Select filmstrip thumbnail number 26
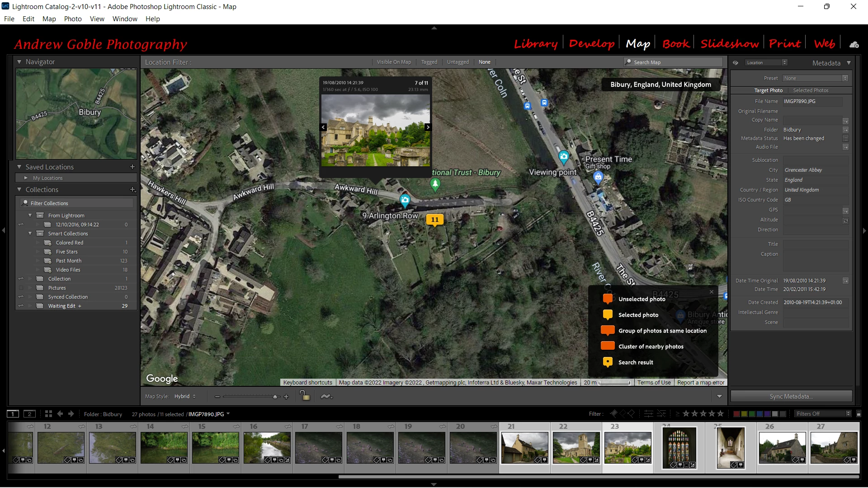 click(x=782, y=447)
